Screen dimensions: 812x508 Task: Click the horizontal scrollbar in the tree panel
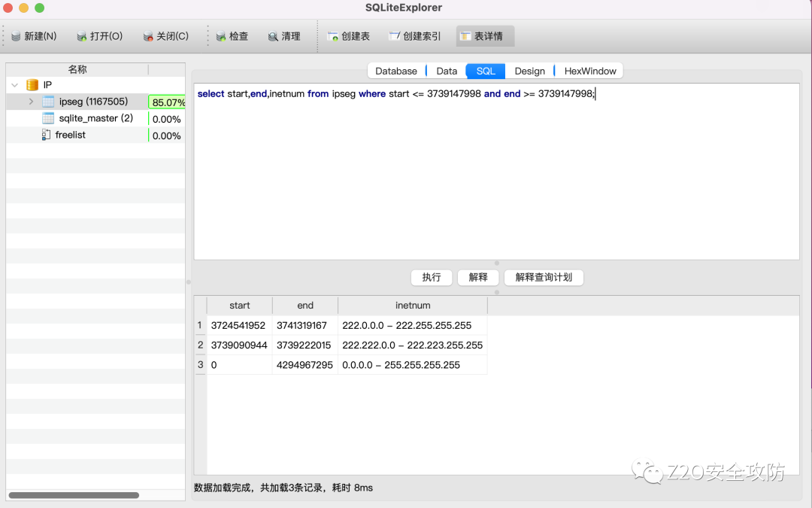[74, 495]
